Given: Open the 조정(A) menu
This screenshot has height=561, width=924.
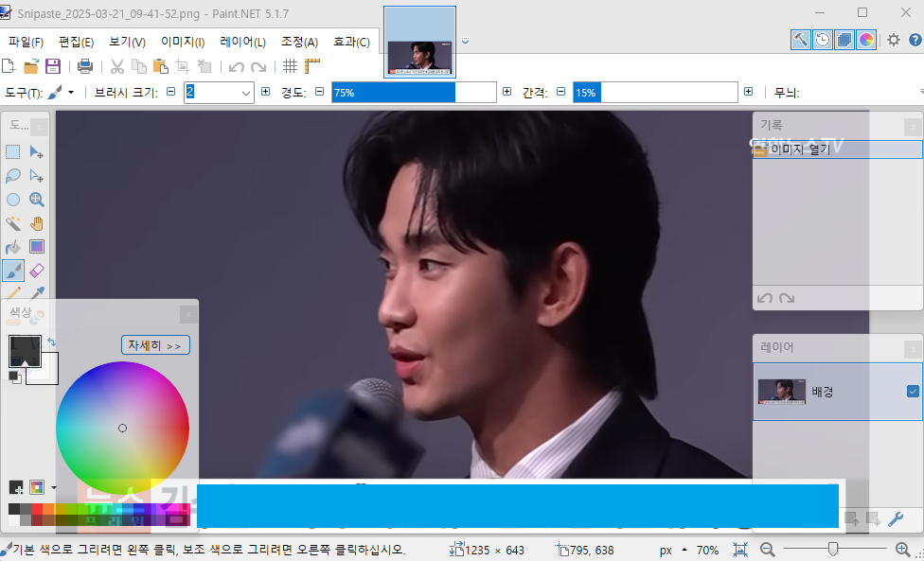Looking at the screenshot, I should tap(299, 42).
